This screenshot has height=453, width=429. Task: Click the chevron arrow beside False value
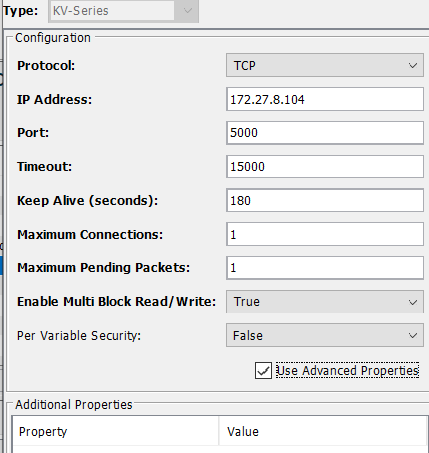click(x=413, y=335)
